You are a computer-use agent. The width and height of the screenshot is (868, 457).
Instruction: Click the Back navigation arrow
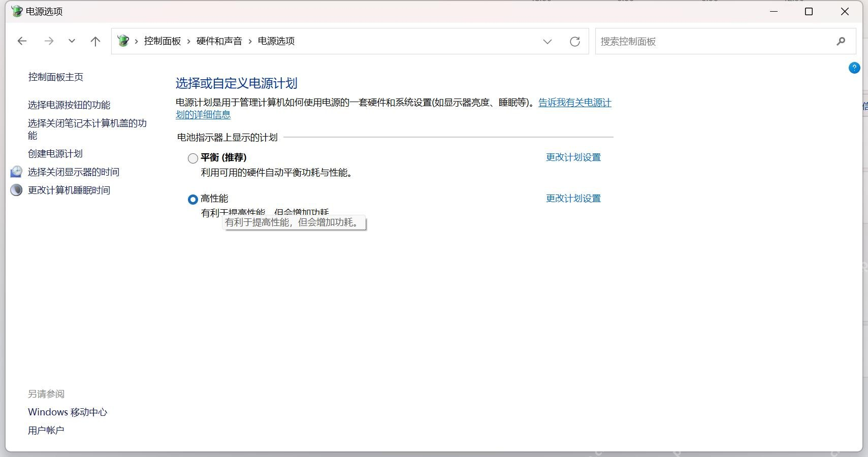22,41
